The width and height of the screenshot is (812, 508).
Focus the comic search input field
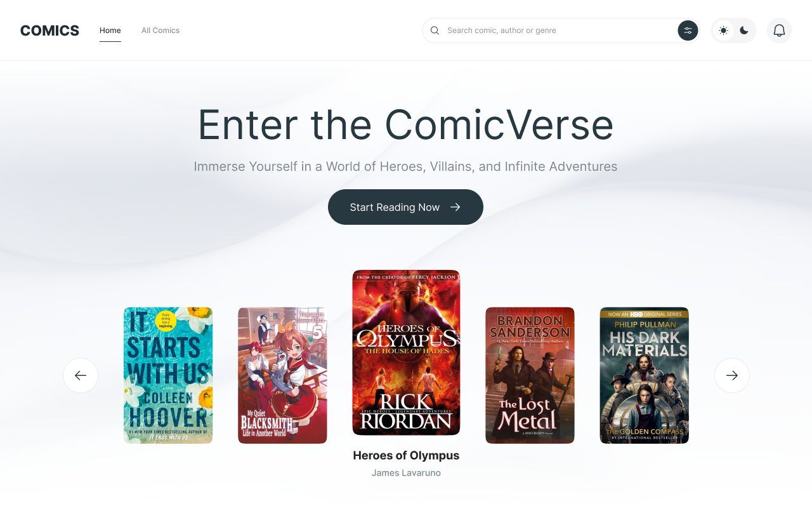[x=558, y=30]
